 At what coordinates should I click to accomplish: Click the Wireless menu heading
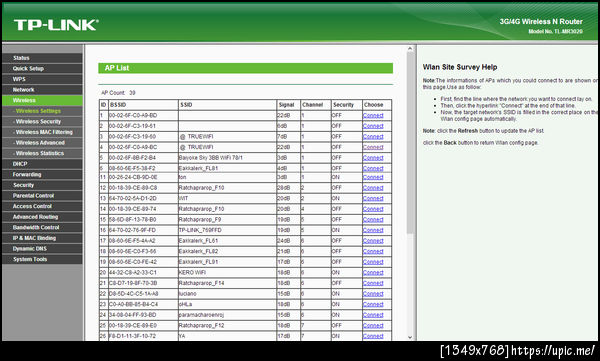click(42, 100)
